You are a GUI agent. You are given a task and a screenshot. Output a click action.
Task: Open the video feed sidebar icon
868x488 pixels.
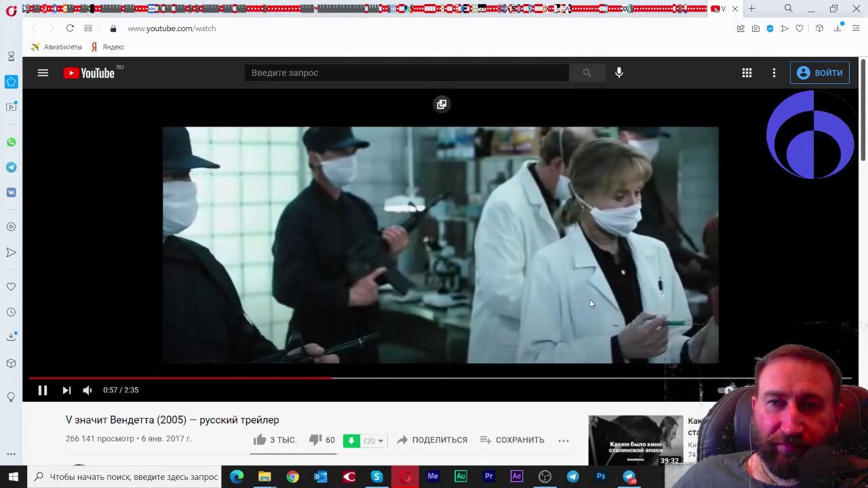11,107
